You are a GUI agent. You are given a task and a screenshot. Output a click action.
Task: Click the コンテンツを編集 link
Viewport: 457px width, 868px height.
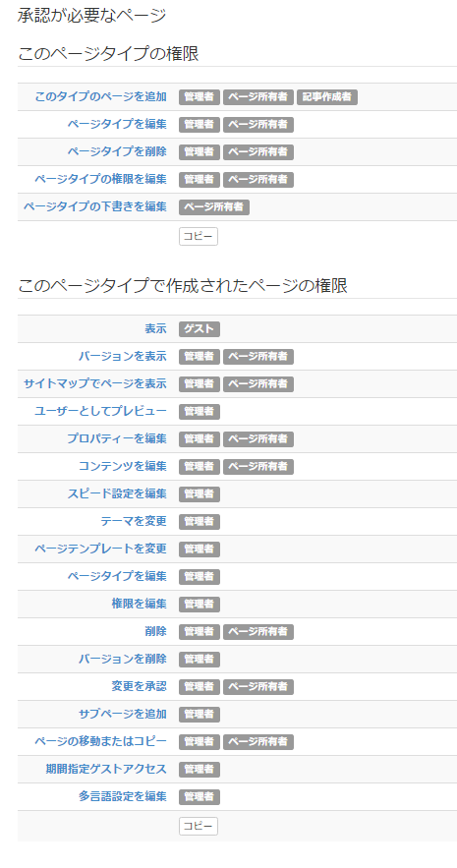pos(122,466)
